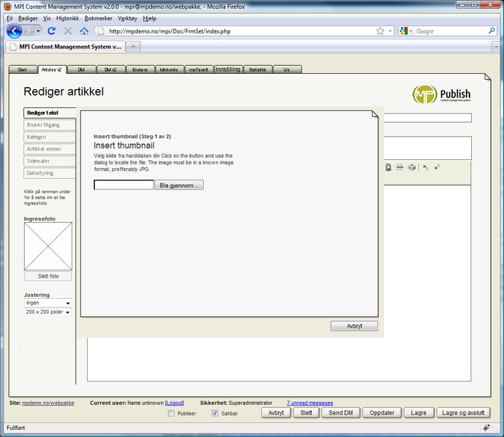The image size is (504, 437).
Task: Click the 'Lagre og avslutt' button
Action: click(464, 413)
